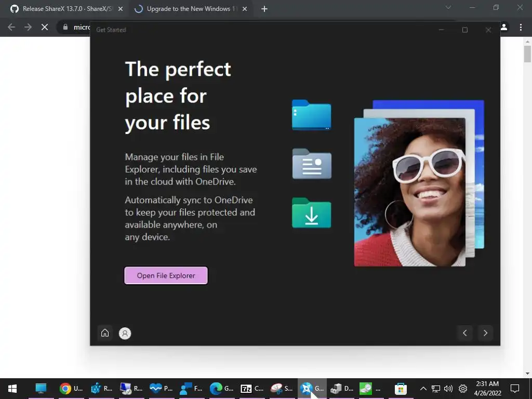Open the notification action center
This screenshot has height=399, width=532.
515,389
